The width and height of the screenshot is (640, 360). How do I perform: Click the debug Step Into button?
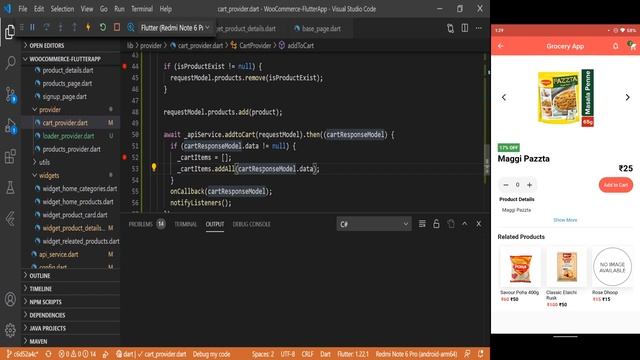[x=60, y=28]
